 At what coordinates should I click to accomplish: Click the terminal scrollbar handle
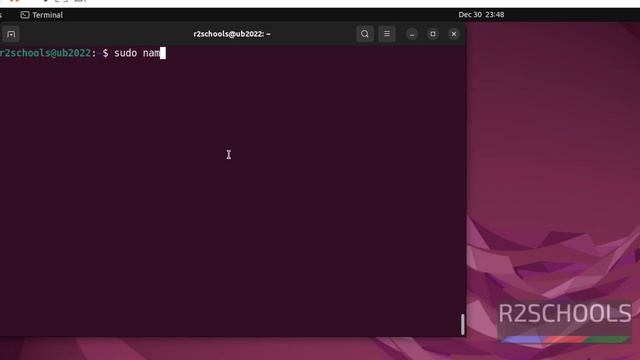(462, 324)
